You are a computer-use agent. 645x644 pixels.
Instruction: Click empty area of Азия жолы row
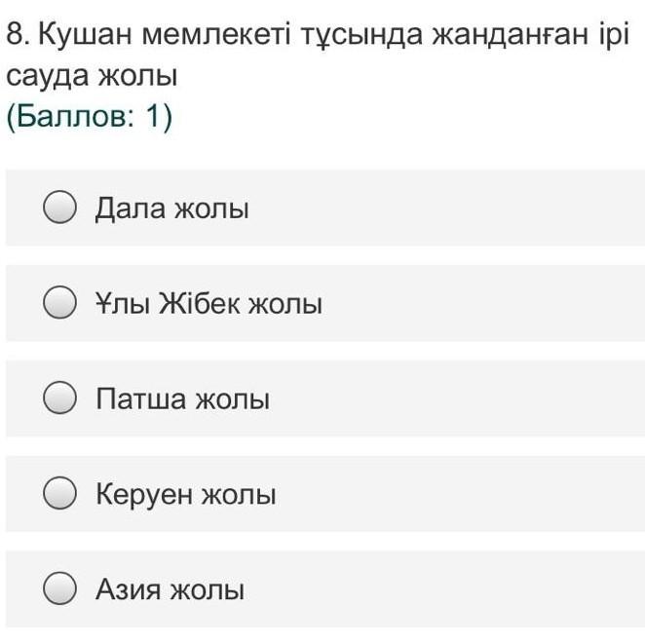468,589
